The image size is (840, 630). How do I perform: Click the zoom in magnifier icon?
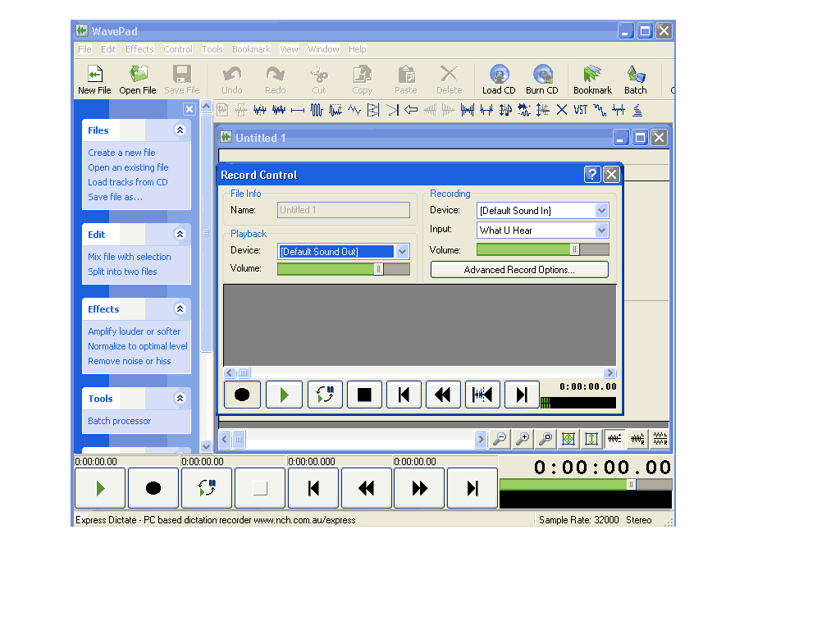[x=523, y=440]
